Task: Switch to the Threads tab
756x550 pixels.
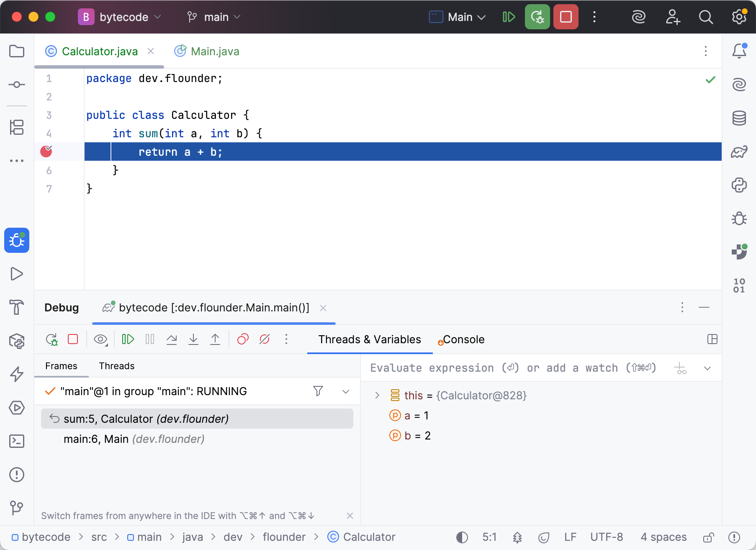Action: click(x=117, y=366)
